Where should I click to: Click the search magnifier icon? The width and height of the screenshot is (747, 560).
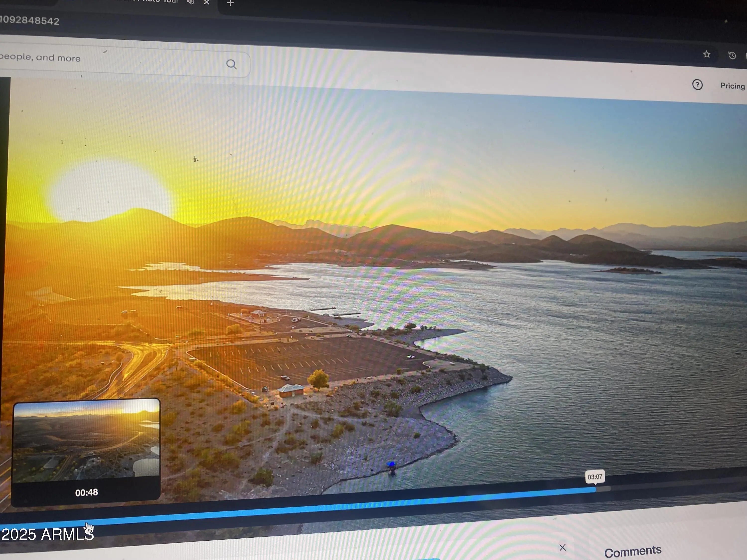(231, 64)
